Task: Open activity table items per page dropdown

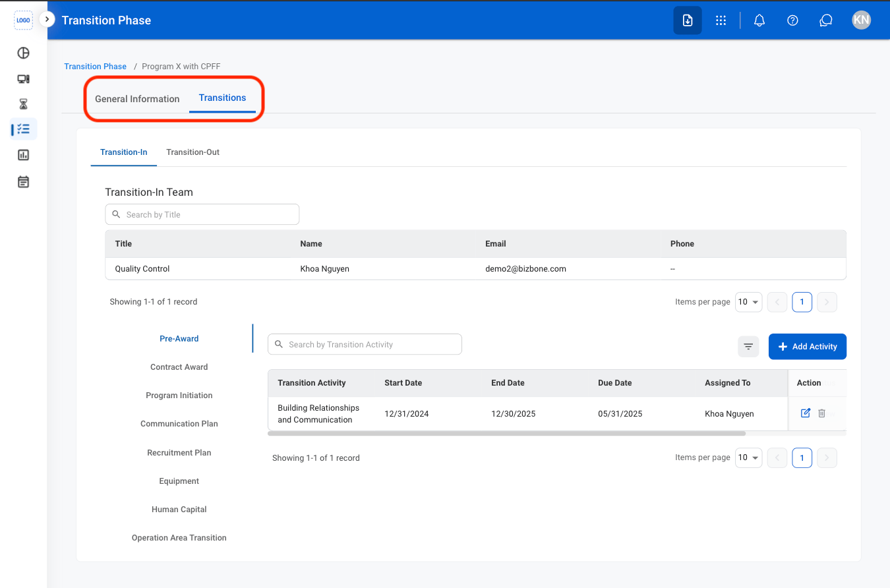Action: pos(748,457)
